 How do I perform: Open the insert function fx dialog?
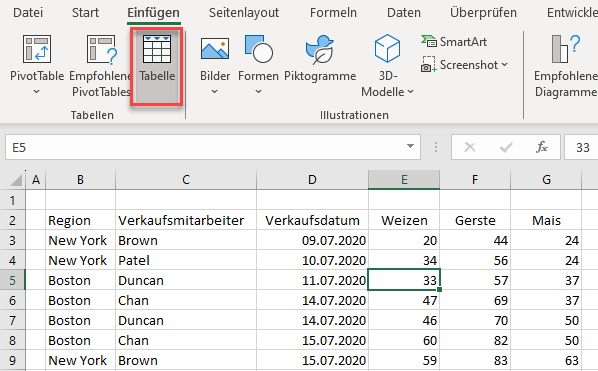[x=542, y=147]
